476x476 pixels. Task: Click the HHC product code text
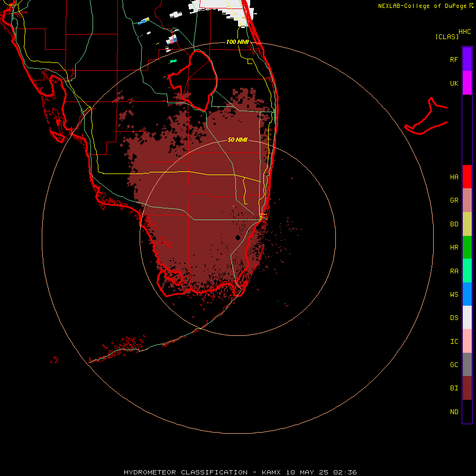464,32
